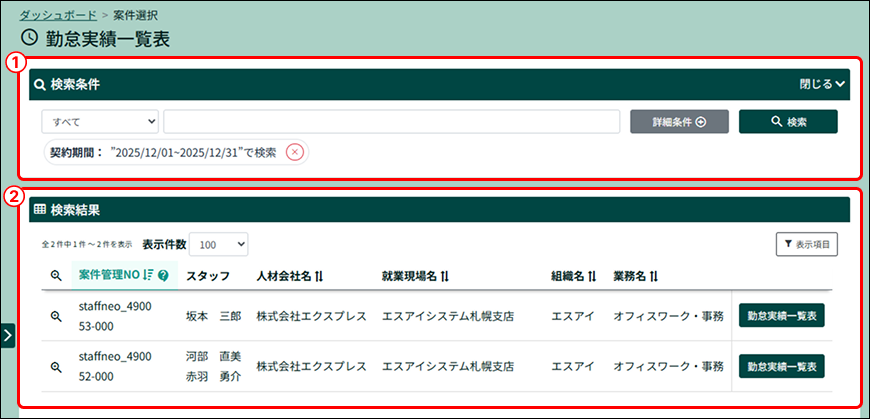Sort by 案件管理NO column

(x=148, y=275)
